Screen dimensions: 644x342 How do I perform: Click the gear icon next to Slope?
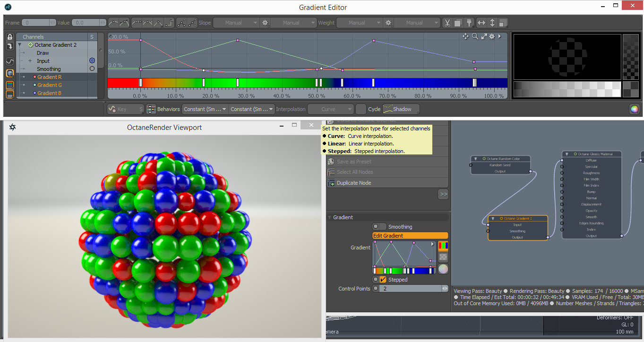tap(265, 23)
